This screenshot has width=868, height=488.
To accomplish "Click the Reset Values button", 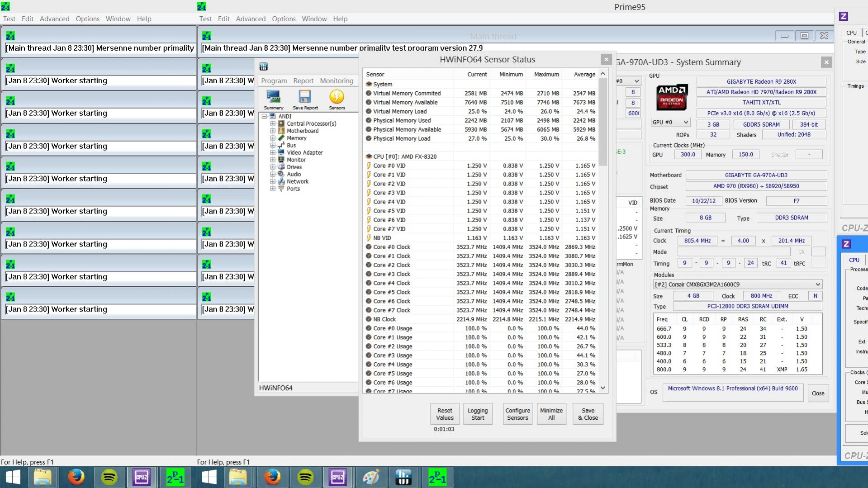I will (445, 414).
